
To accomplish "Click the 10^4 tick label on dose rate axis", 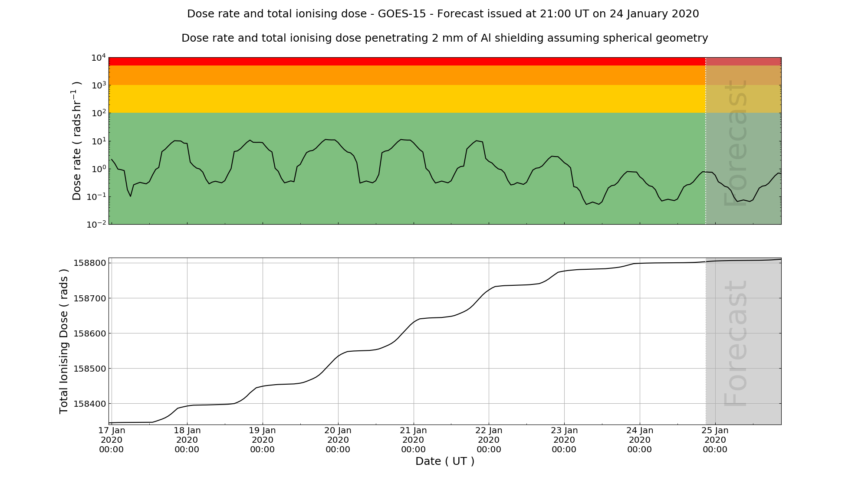I will (99, 58).
